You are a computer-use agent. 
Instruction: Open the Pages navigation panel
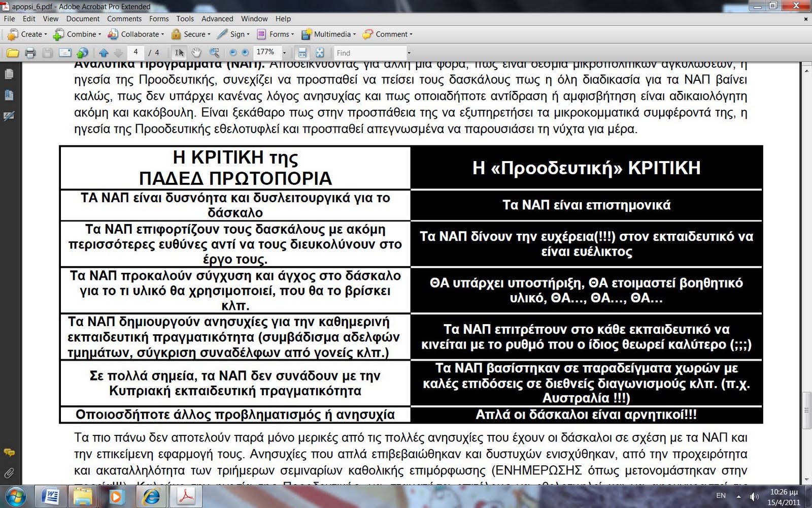(x=9, y=74)
